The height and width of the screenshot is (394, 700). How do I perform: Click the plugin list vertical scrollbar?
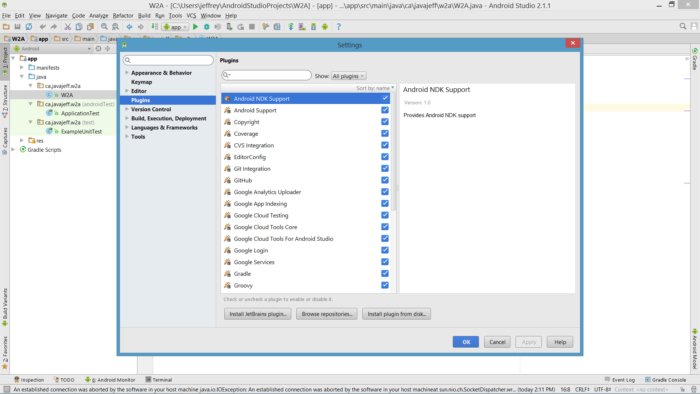coord(393,152)
